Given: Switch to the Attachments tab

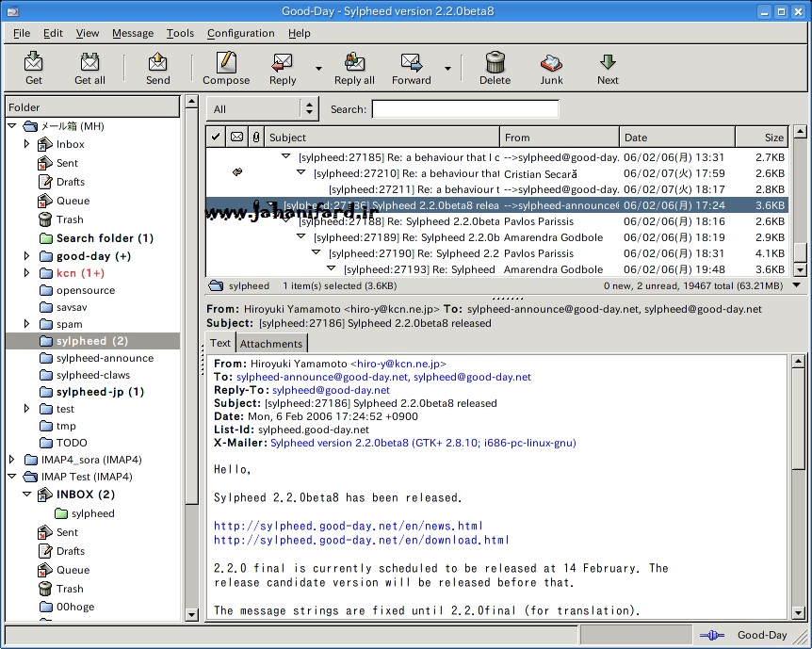Looking at the screenshot, I should click(271, 344).
